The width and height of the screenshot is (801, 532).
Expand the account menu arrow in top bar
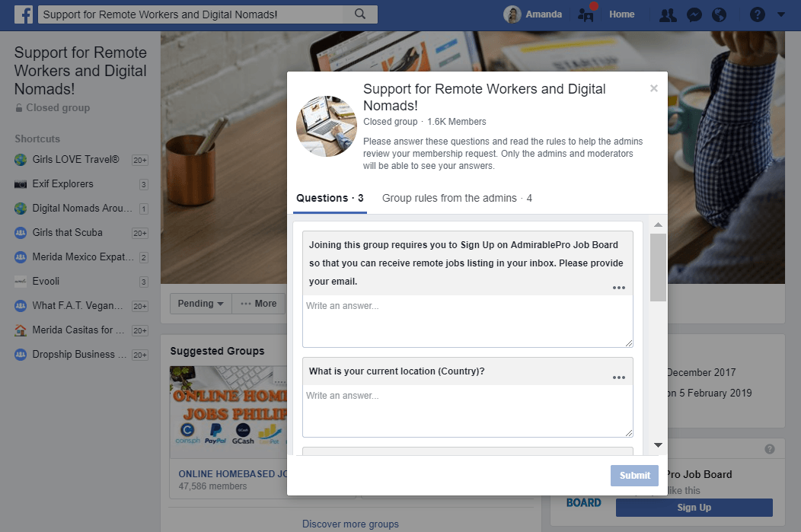[x=780, y=14]
